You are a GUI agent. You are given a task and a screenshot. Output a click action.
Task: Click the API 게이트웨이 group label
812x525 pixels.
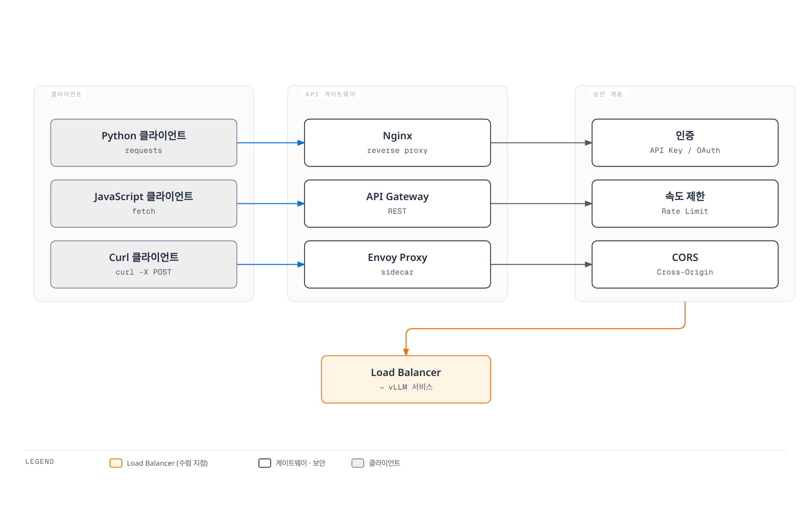pos(330,94)
